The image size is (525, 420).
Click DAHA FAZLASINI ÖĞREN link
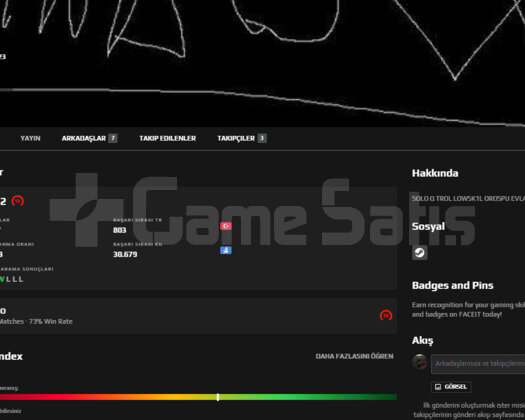coord(354,356)
